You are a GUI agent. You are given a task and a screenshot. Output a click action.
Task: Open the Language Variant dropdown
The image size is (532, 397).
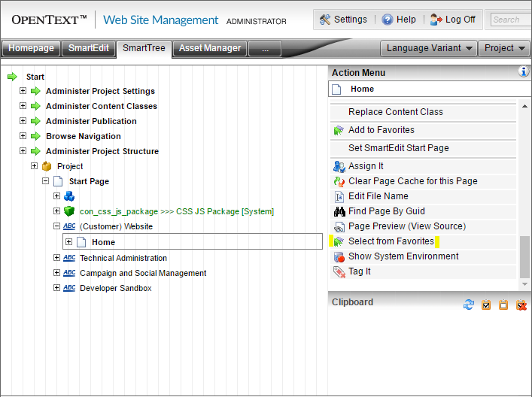click(429, 48)
